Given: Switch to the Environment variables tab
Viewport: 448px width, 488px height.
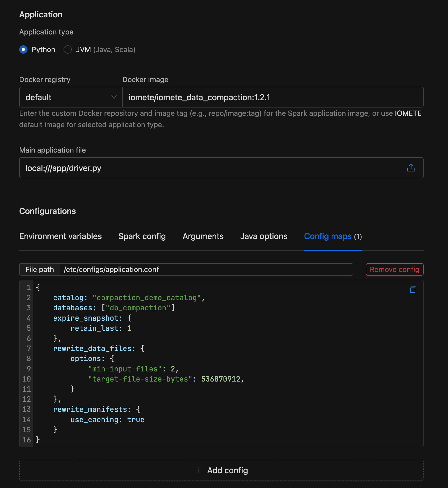Looking at the screenshot, I should tap(60, 236).
